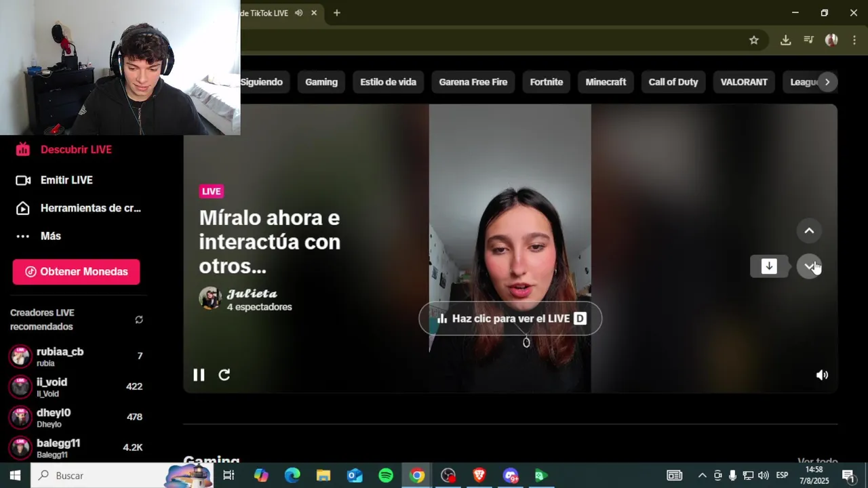868x488 pixels.
Task: Open Chrome downloads icon
Action: [785, 40]
